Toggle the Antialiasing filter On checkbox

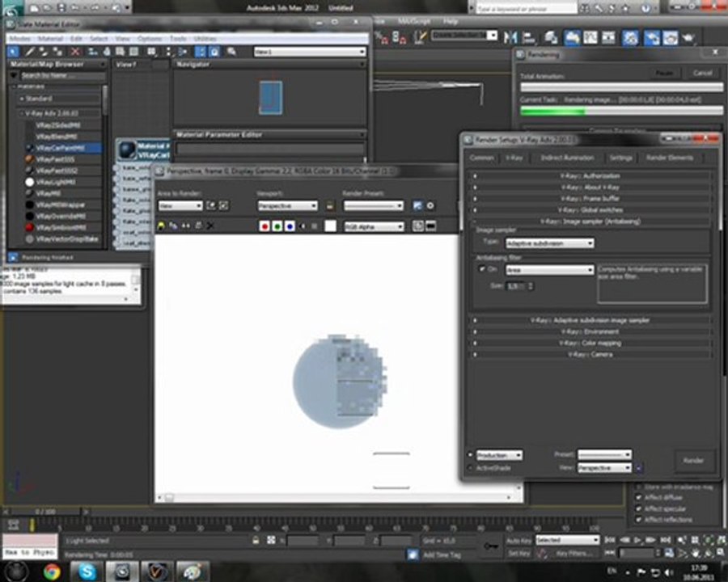pyautogui.click(x=483, y=269)
